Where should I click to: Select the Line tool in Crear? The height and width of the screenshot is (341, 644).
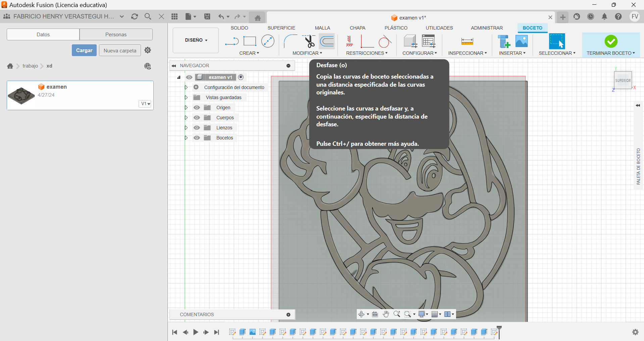(x=232, y=41)
